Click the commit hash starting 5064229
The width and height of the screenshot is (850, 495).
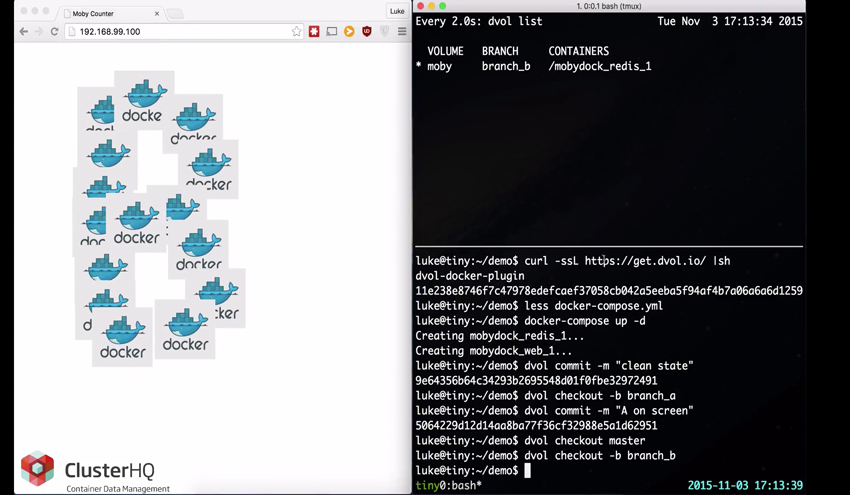536,426
